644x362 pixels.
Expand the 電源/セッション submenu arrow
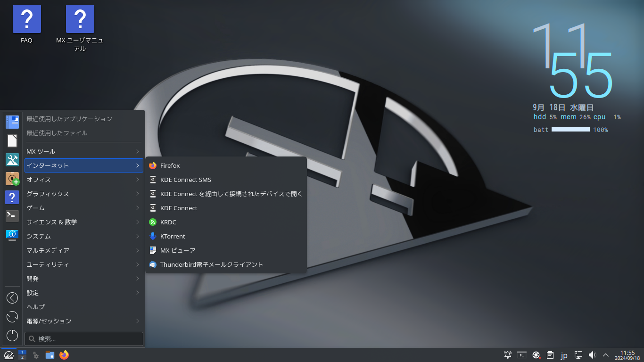click(137, 321)
